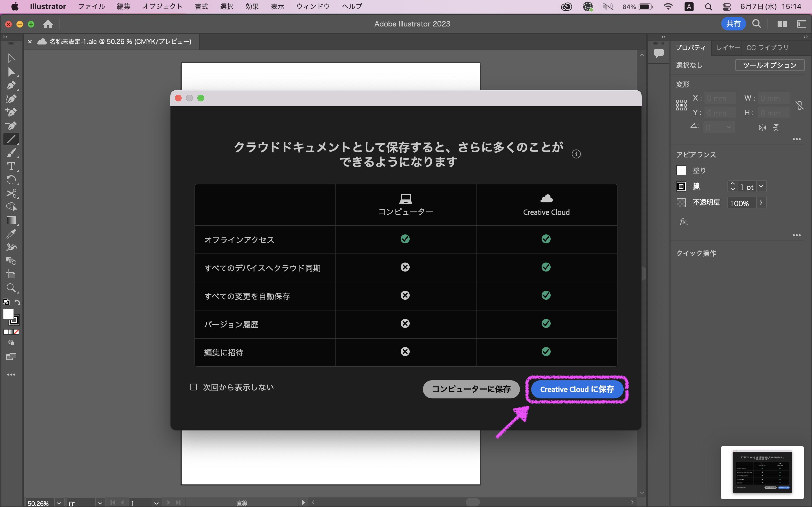Check the 次回から表示しない checkbox
The height and width of the screenshot is (507, 812).
pos(193,387)
